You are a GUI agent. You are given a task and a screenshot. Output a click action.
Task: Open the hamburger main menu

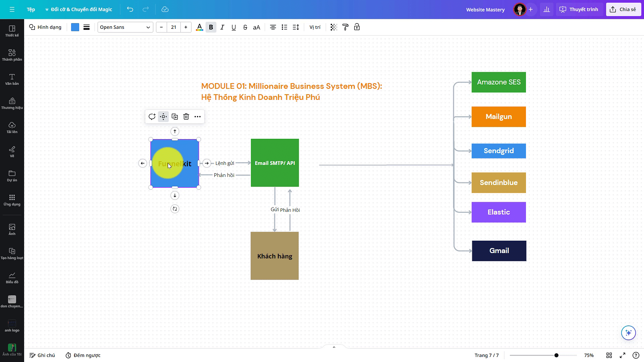tap(12, 9)
